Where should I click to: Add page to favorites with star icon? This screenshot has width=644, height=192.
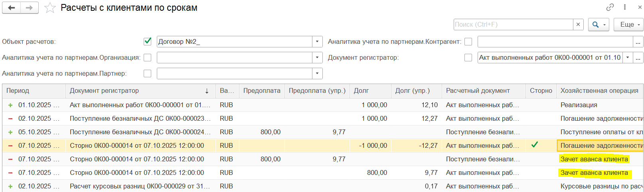50,8
